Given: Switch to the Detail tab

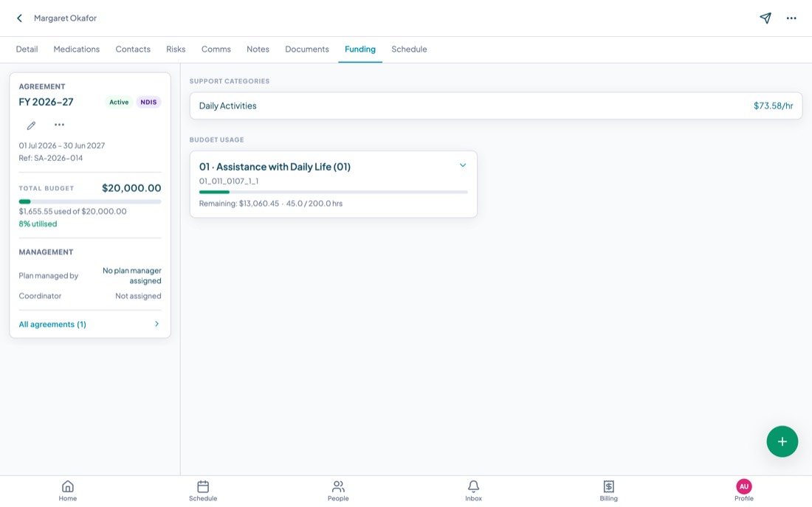Looking at the screenshot, I should pyautogui.click(x=27, y=49).
